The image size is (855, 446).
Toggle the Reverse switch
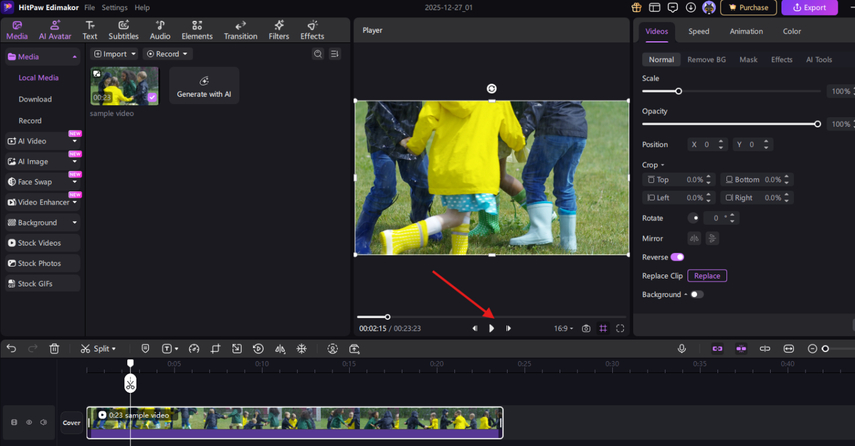pos(677,257)
